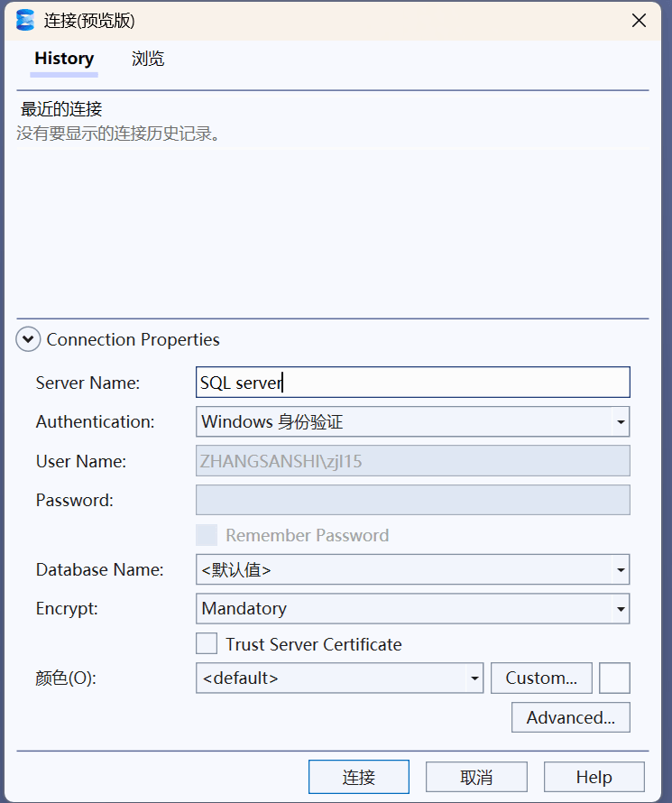
Task: Open Help for the connection dialog
Action: (x=594, y=777)
